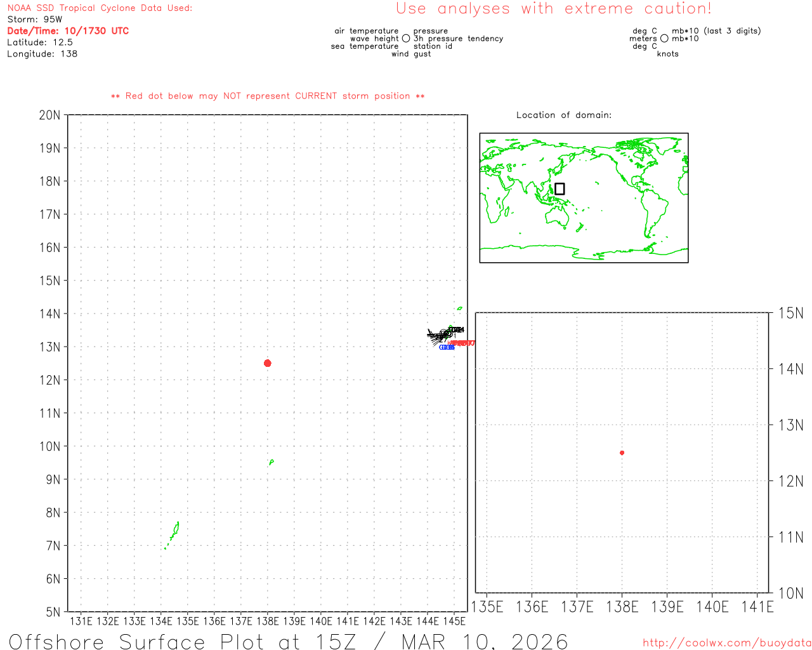Click the "wind gust" legend label
Image resolution: width=812 pixels, height=650 pixels.
pos(411,54)
